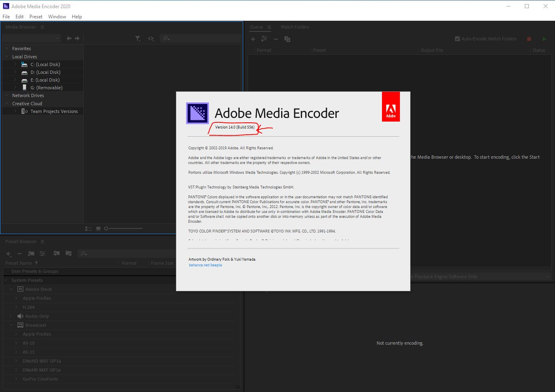Expand the E: (Local Disk) node

[x=16, y=80]
